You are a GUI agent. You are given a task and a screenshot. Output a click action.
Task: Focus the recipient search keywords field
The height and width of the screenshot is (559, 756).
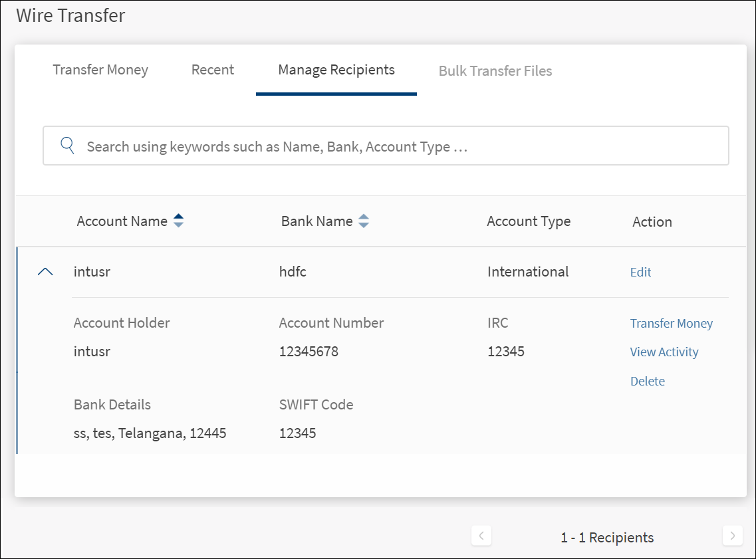coord(399,146)
